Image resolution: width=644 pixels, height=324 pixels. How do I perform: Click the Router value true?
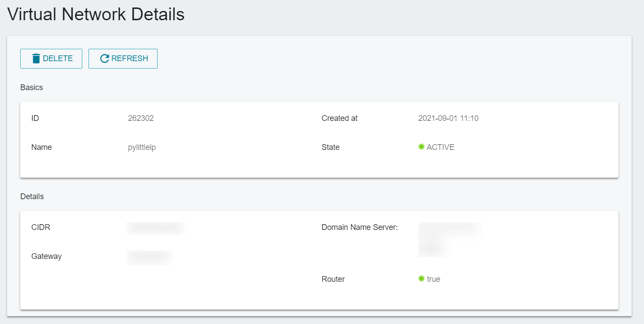pos(434,279)
